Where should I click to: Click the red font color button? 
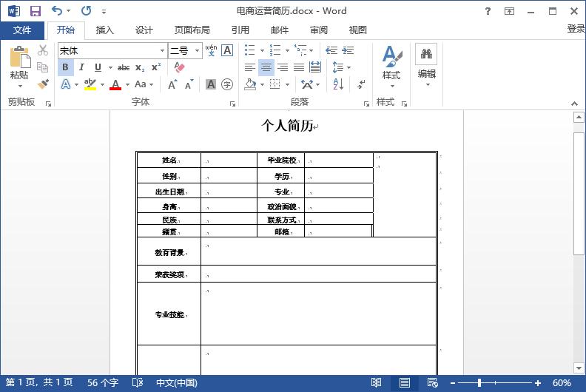[x=115, y=84]
